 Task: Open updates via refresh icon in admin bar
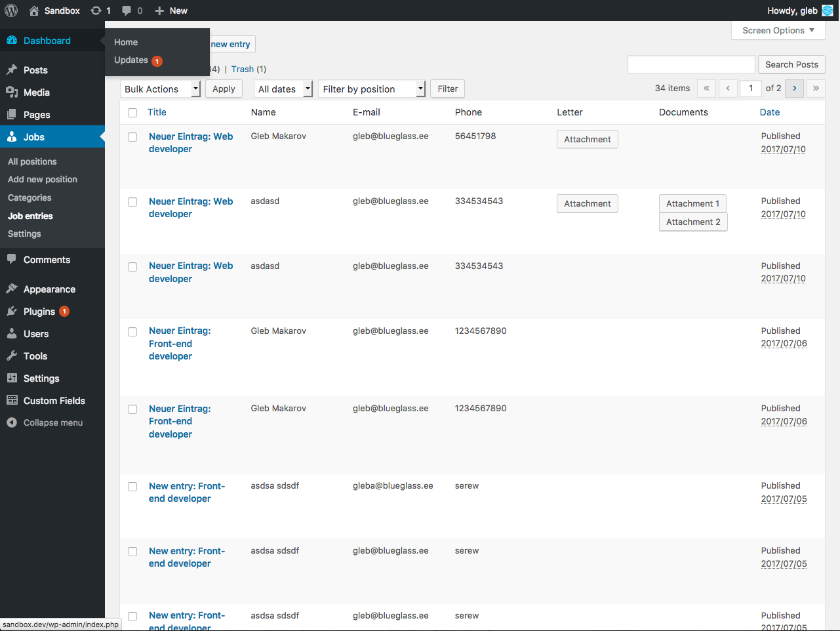(x=96, y=10)
